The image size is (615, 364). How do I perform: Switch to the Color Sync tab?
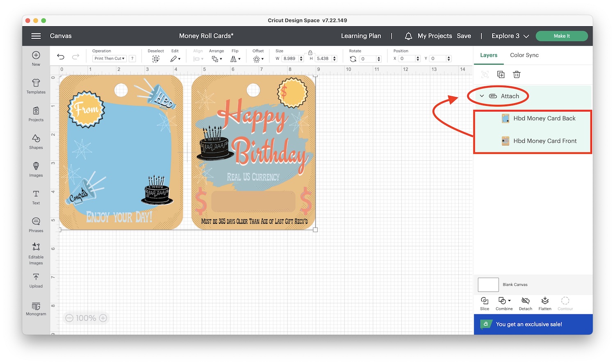coord(524,55)
